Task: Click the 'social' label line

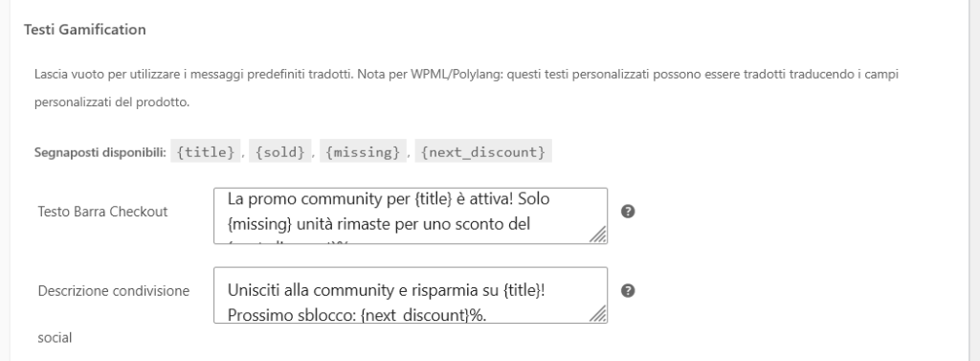Action: (x=55, y=338)
